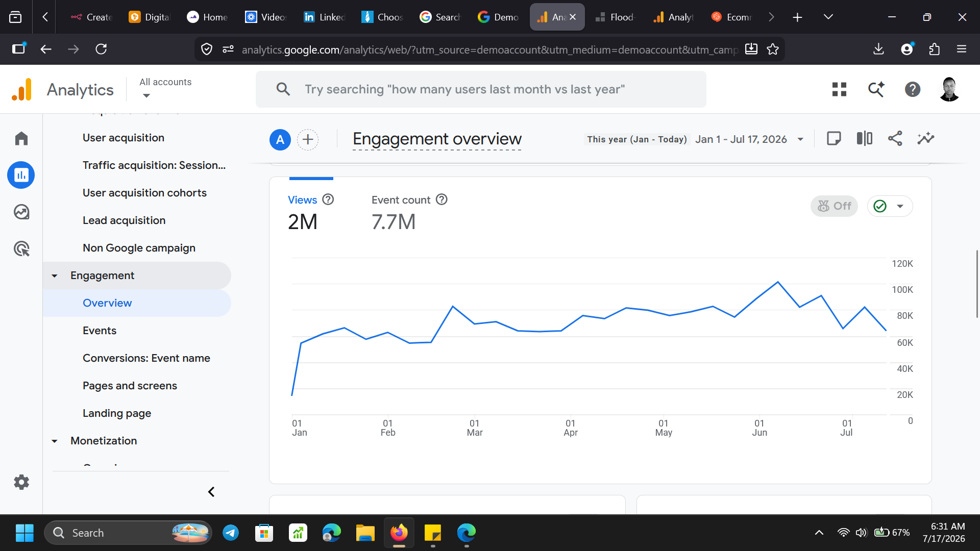This screenshot has height=551, width=980.
Task: Select the Engagement Overview item
Action: click(137, 303)
